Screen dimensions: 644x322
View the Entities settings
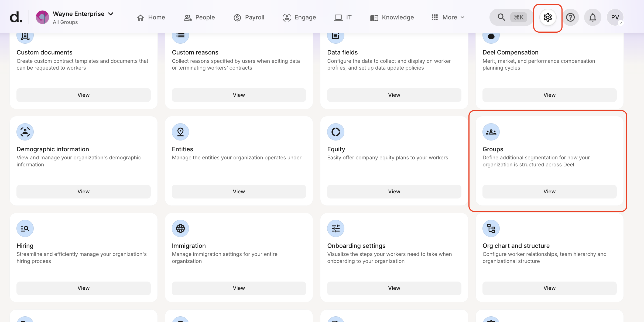click(x=239, y=191)
